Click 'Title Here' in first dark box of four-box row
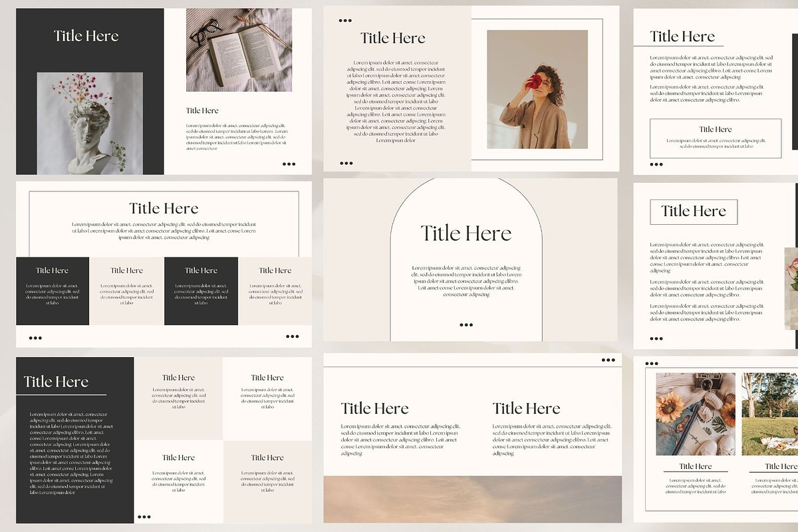798x532 pixels. pos(52,271)
